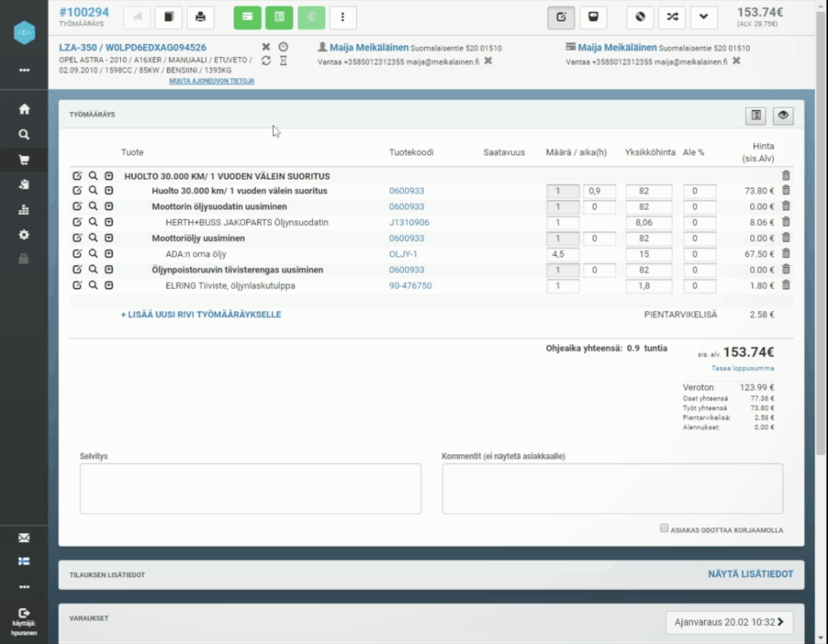
Task: Click the lock icon in sidebar
Action: pos(24,260)
